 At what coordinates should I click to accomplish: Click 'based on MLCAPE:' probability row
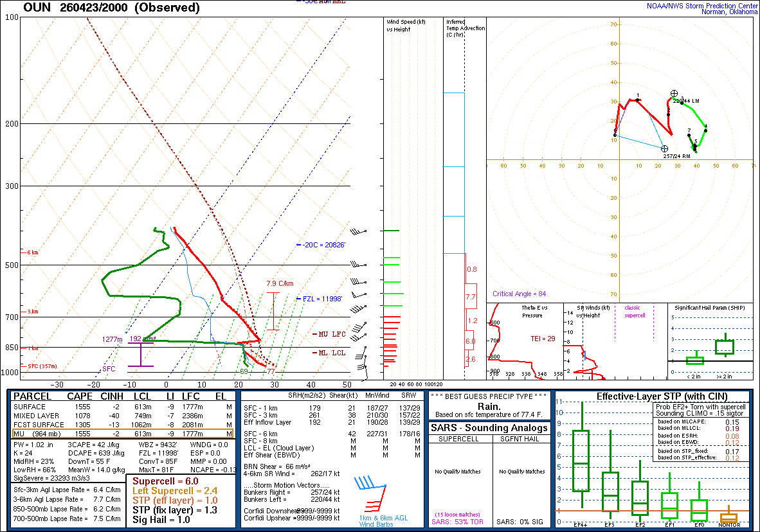point(698,421)
